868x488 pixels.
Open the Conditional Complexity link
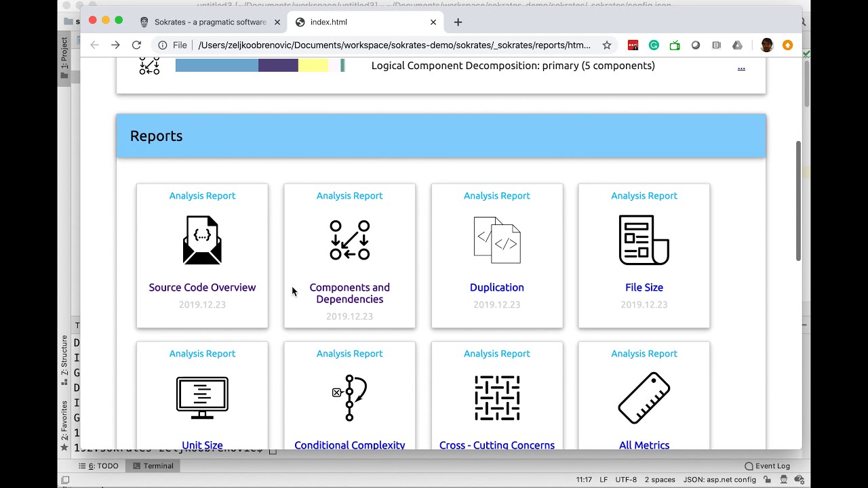(349, 445)
